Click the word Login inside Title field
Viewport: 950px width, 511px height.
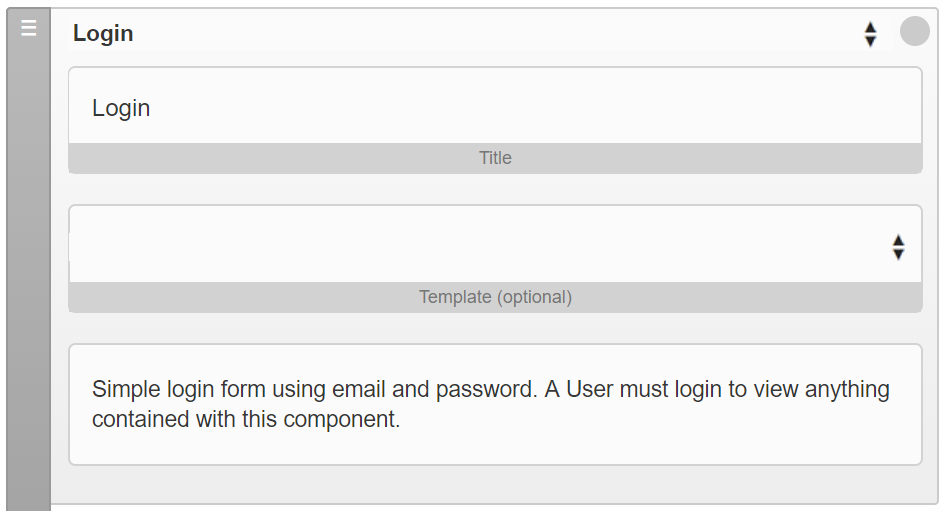click(x=121, y=108)
